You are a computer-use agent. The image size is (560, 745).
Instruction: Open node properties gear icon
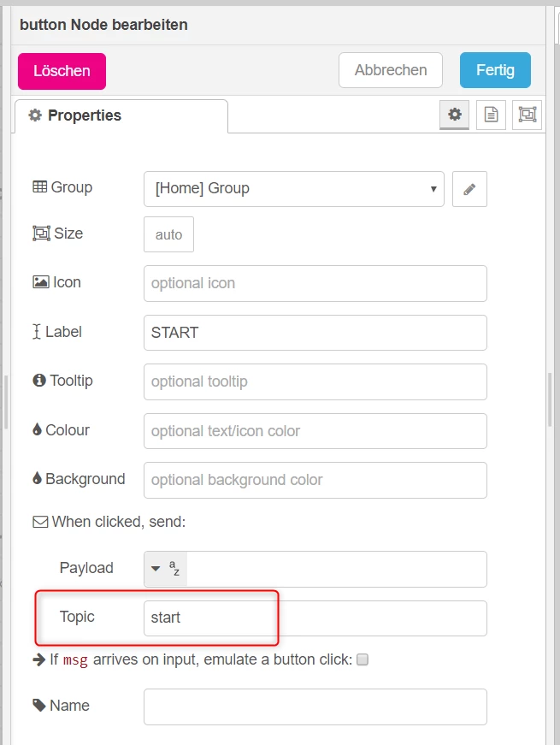click(x=455, y=115)
